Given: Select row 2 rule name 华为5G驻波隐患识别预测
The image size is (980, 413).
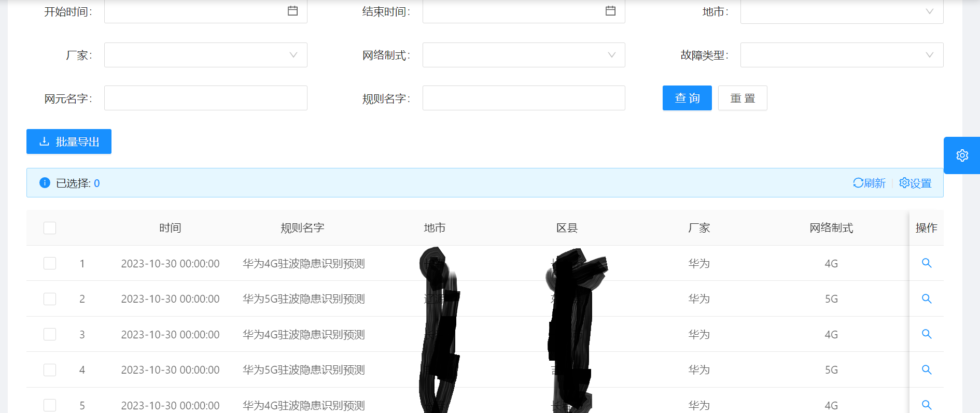Looking at the screenshot, I should (x=304, y=299).
